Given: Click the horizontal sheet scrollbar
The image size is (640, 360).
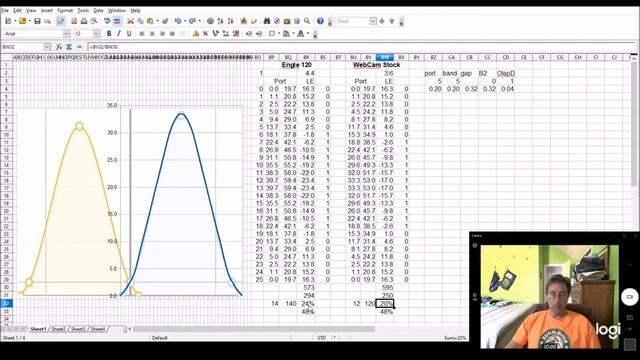Looking at the screenshot, I should coord(253,329).
